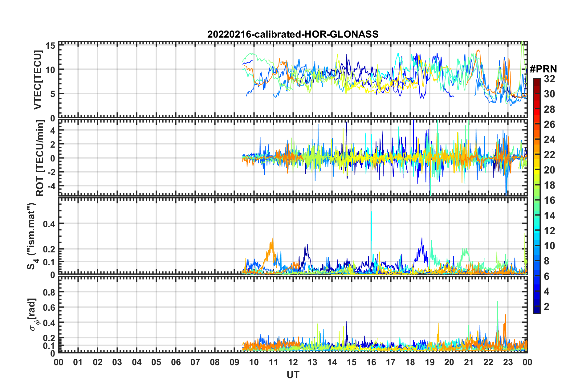The height and width of the screenshot is (392, 586).
Task: Click the VTEC[TECU] y-axis label
Action: coord(38,80)
